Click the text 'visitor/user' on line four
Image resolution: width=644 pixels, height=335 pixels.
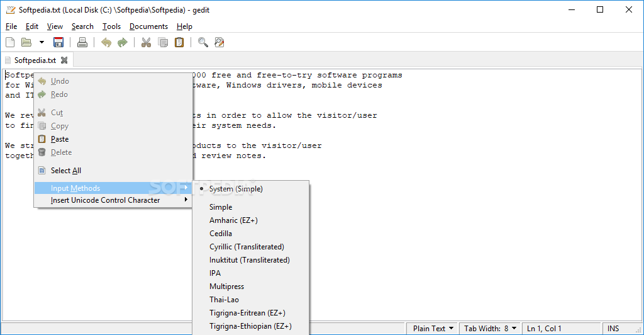[347, 115]
